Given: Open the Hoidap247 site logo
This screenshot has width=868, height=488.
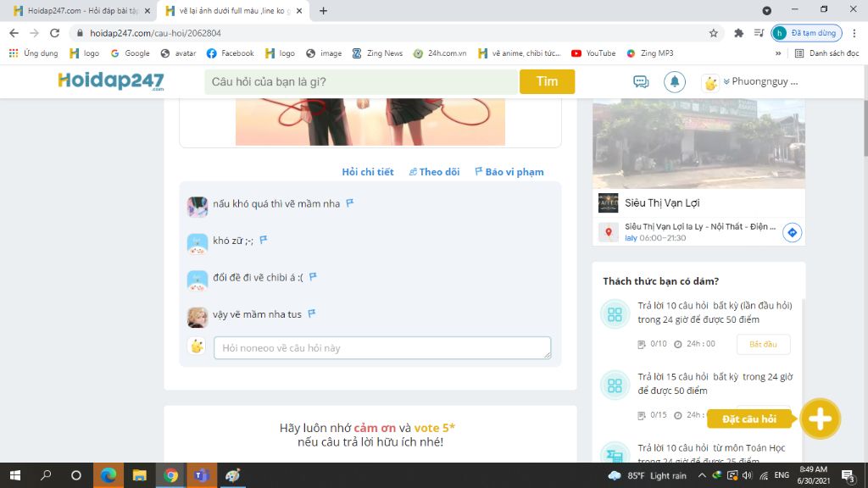Looking at the screenshot, I should tap(111, 81).
